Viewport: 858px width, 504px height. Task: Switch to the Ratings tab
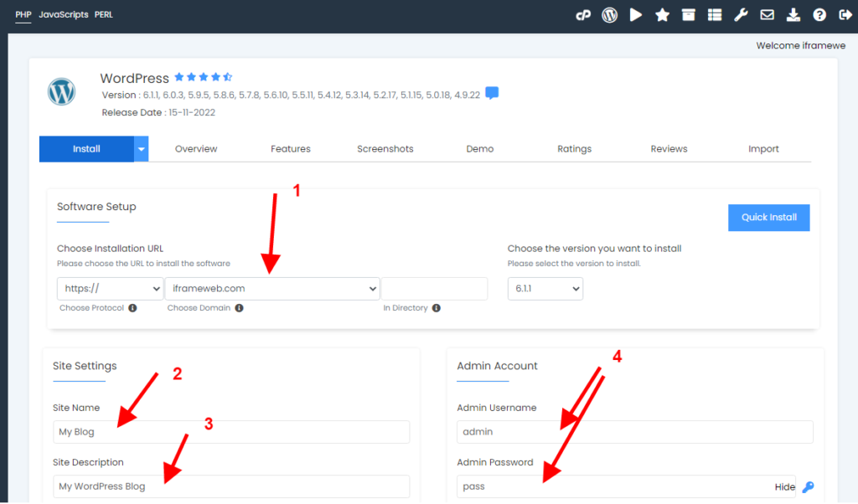[575, 149]
